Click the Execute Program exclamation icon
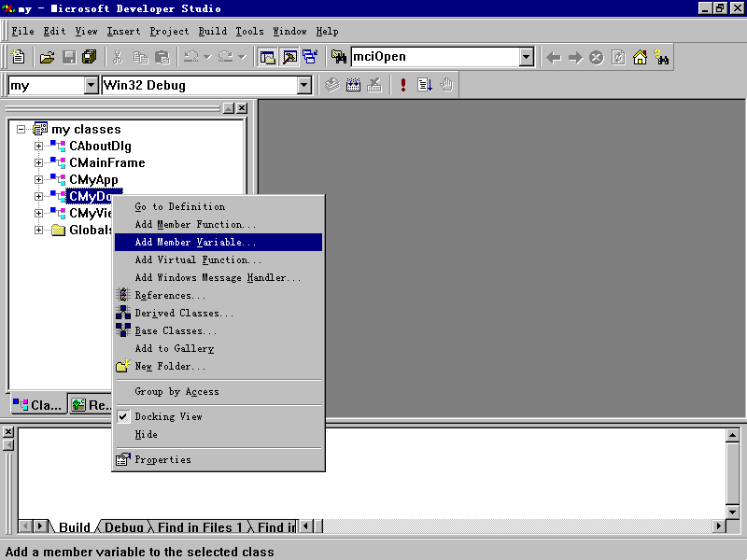 (x=403, y=85)
